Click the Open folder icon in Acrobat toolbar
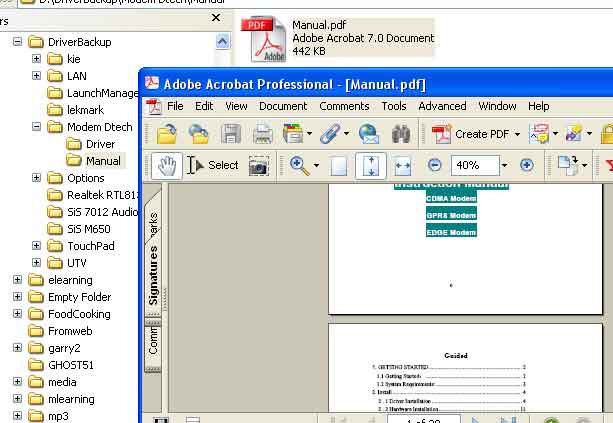Viewport: 613px width, 423px height. (167, 134)
